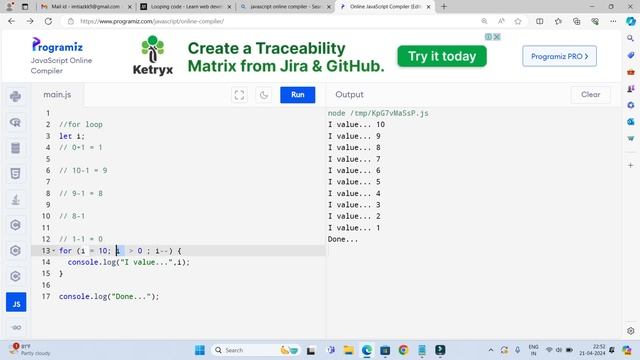Open Microsoft Edge from taskbar
The image size is (640, 360).
pyautogui.click(x=367, y=350)
